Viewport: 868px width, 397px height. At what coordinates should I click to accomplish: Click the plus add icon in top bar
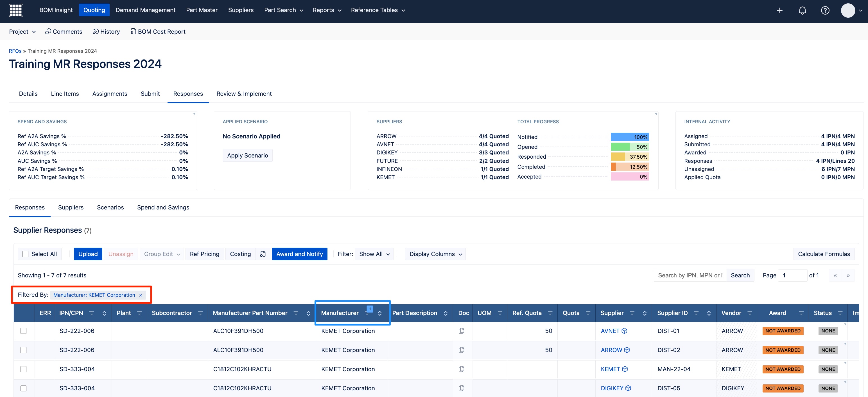coord(779,10)
